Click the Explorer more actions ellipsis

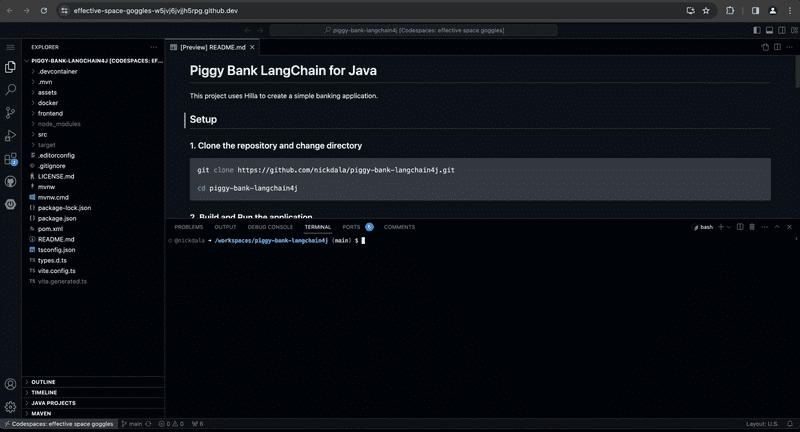pyautogui.click(x=154, y=47)
